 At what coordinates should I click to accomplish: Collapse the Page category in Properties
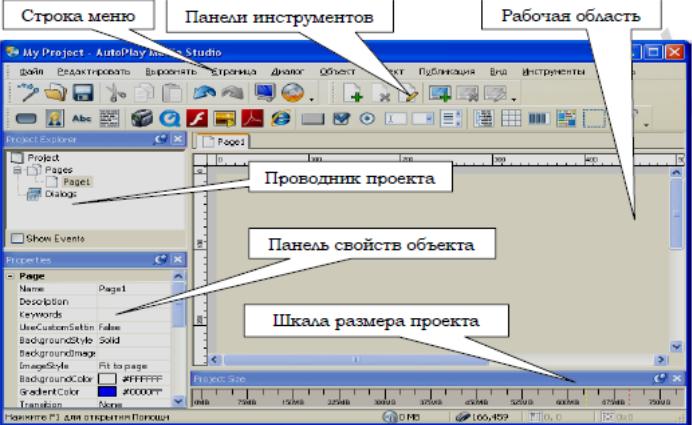click(x=10, y=276)
